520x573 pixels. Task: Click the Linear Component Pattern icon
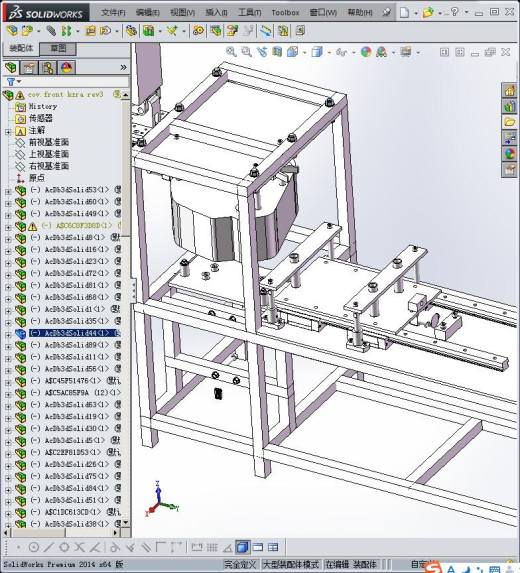(x=66, y=31)
